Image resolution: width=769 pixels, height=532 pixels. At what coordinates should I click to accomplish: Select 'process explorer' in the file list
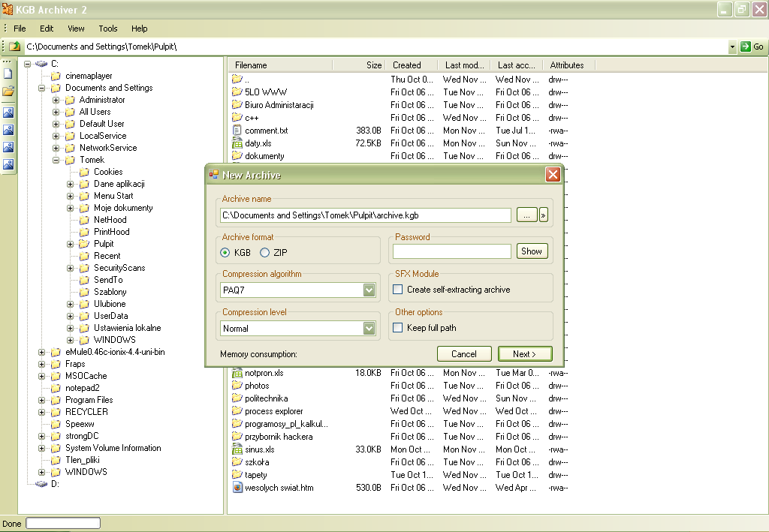click(273, 411)
